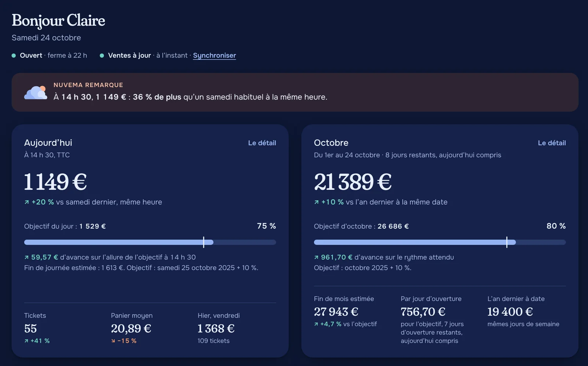The image size is (588, 366).
Task: Click the pace marker on the October goal bar
Action: point(507,242)
